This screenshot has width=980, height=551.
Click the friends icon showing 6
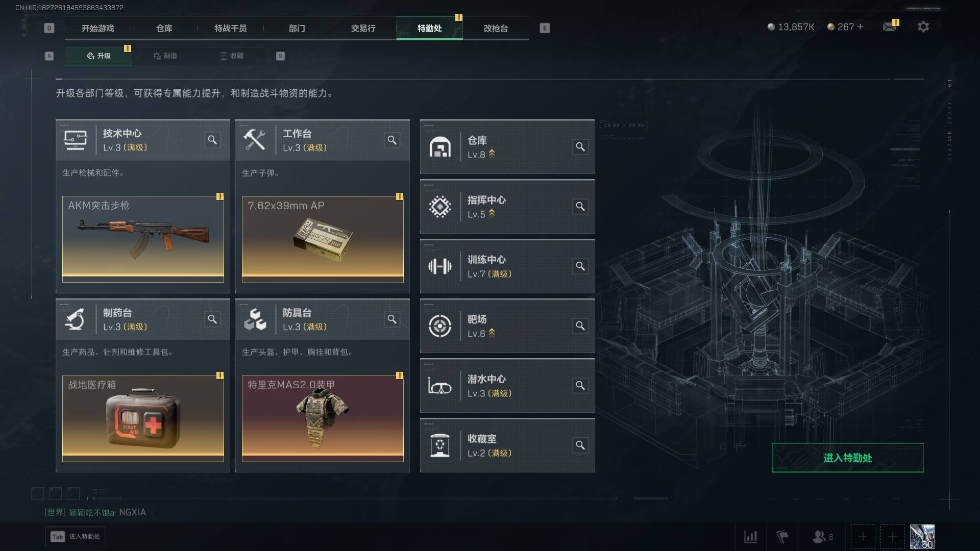pos(822,537)
